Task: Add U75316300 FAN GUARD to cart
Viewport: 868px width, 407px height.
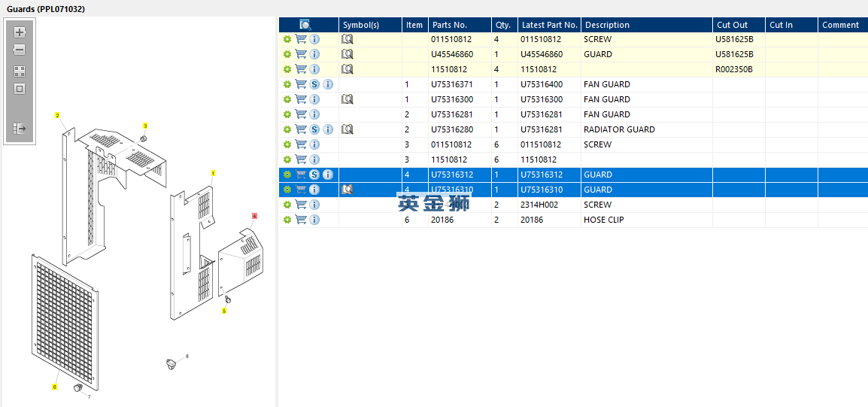Action: click(301, 99)
